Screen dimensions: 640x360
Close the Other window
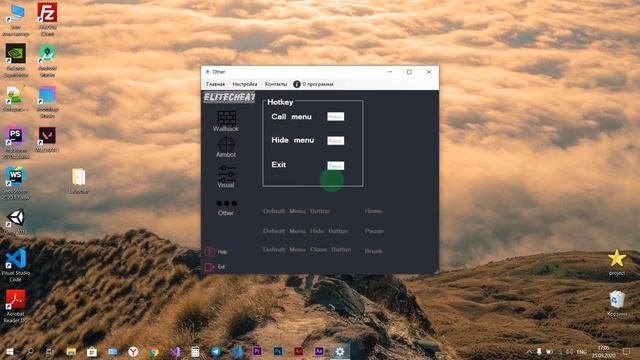pyautogui.click(x=429, y=72)
